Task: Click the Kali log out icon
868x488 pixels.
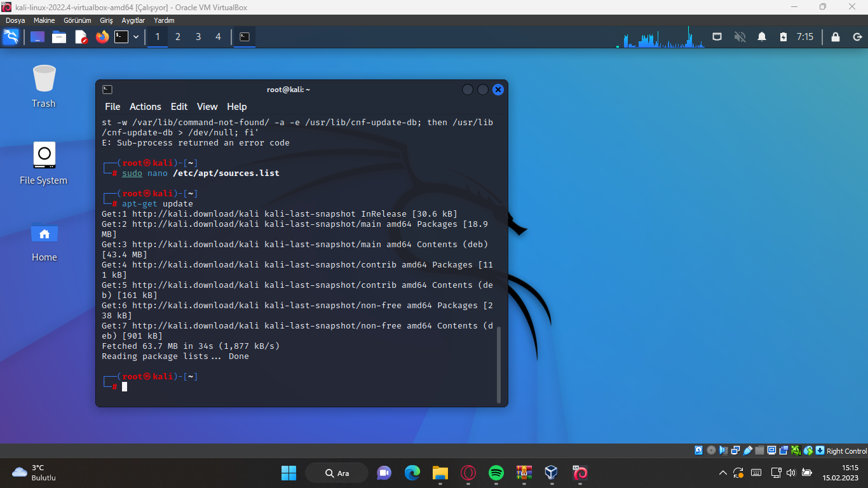Action: coord(857,37)
